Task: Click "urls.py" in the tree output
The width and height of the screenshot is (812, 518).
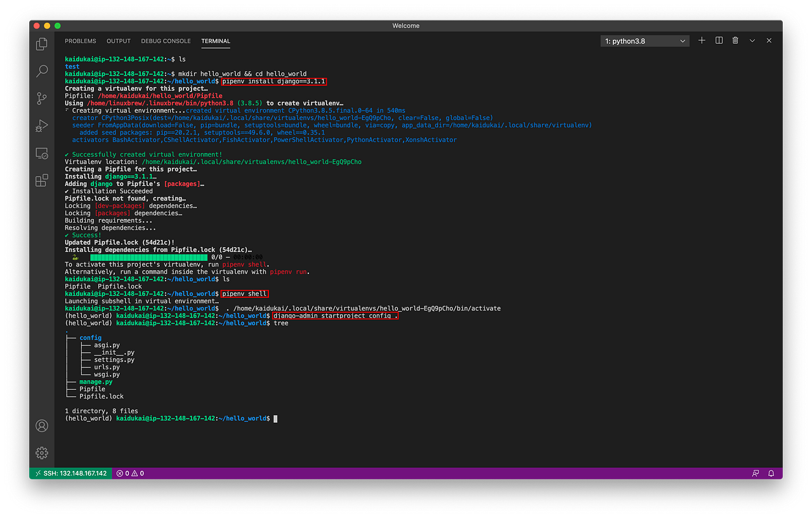Action: click(107, 368)
